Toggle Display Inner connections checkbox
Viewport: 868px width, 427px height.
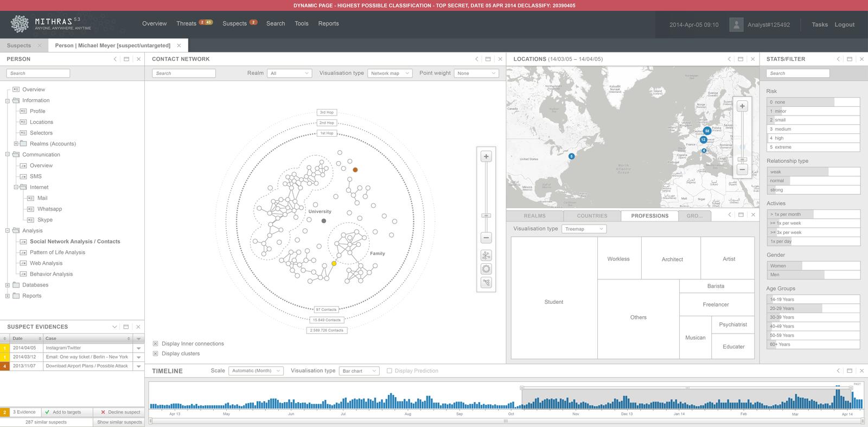click(156, 344)
